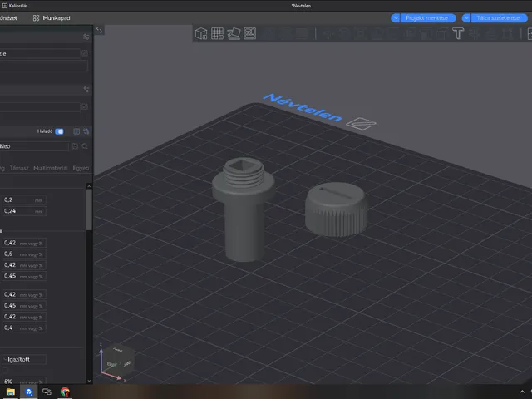This screenshot has height=399, width=532.
Task: Open the bed type field under printer preset
Action: [43, 65]
